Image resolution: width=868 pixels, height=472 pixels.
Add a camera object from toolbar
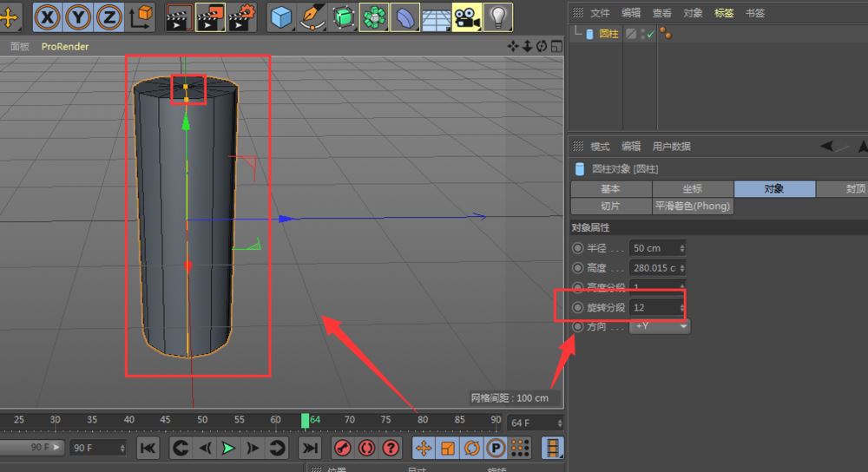tap(466, 16)
